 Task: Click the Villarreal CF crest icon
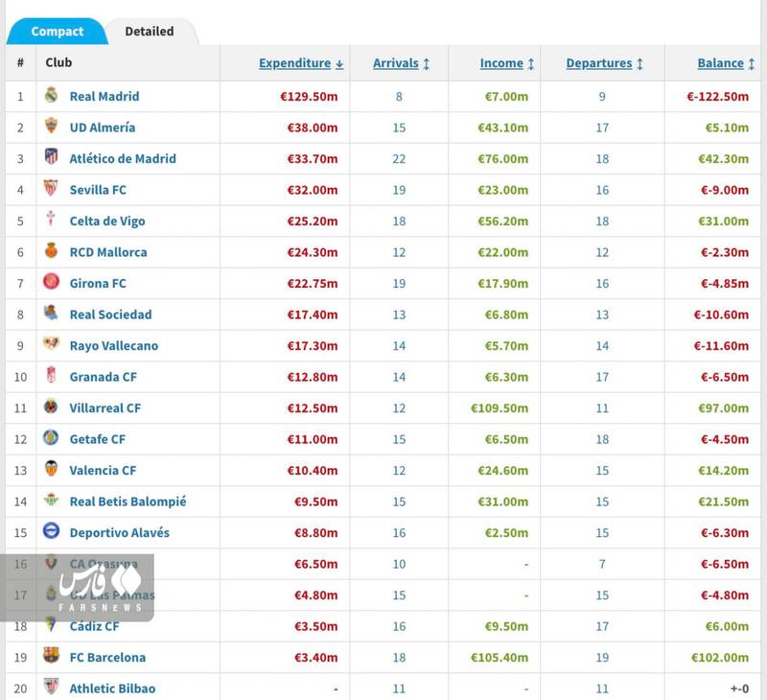coord(51,407)
